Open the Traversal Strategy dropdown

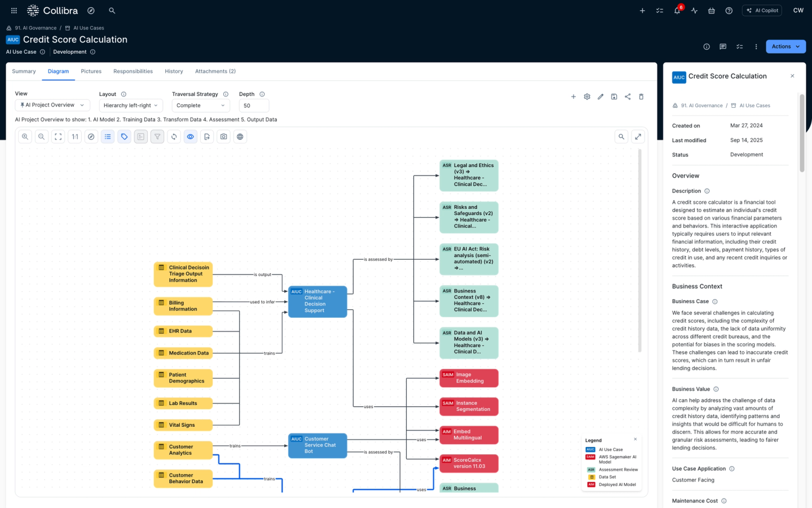click(x=200, y=105)
